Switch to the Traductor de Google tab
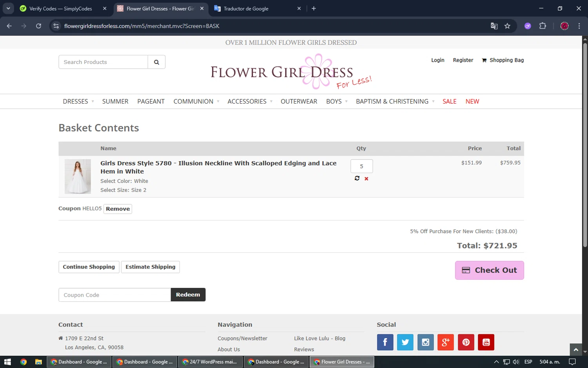 tap(258, 9)
